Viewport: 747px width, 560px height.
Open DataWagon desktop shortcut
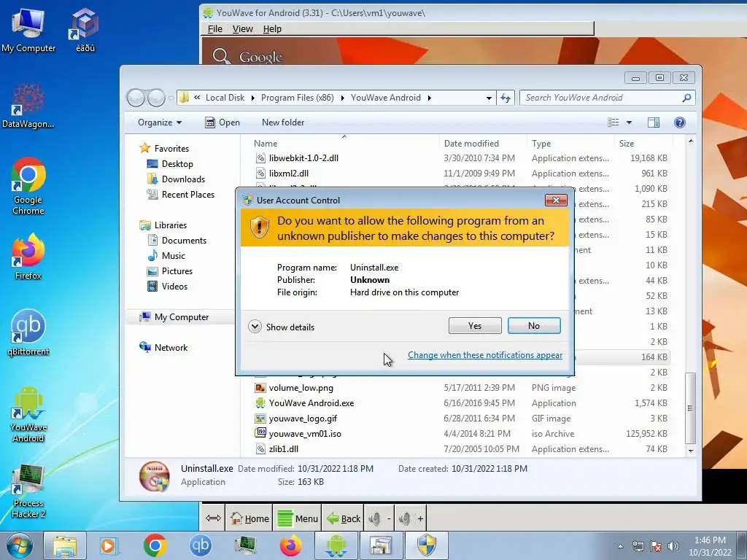28,106
